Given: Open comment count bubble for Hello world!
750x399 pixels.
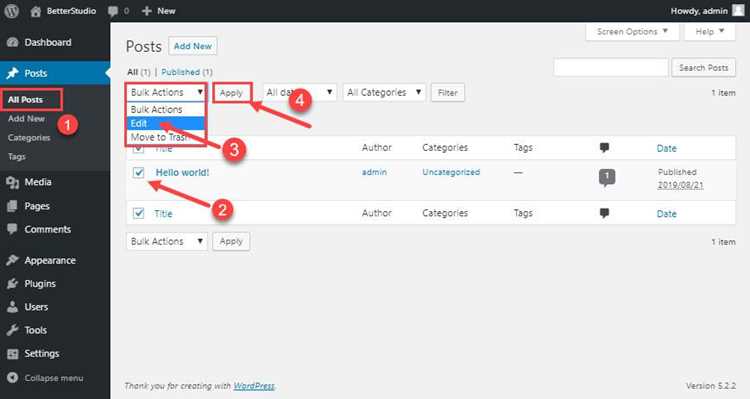Looking at the screenshot, I should [x=607, y=177].
